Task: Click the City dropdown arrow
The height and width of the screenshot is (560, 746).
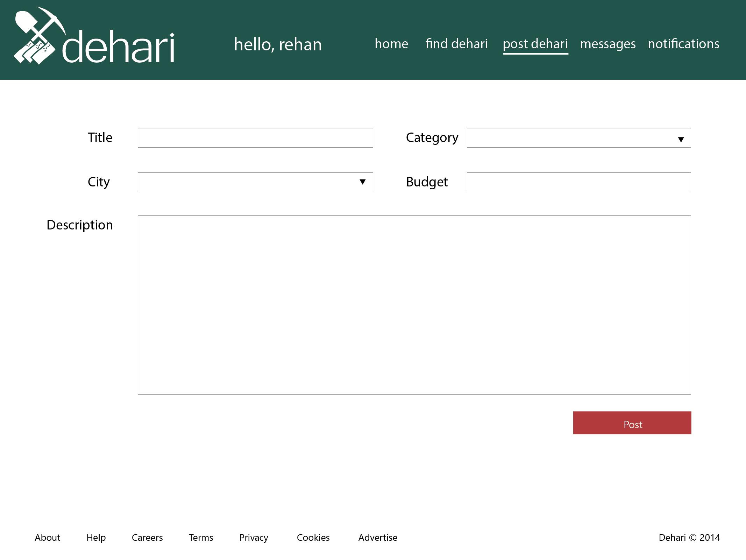Action: click(362, 182)
